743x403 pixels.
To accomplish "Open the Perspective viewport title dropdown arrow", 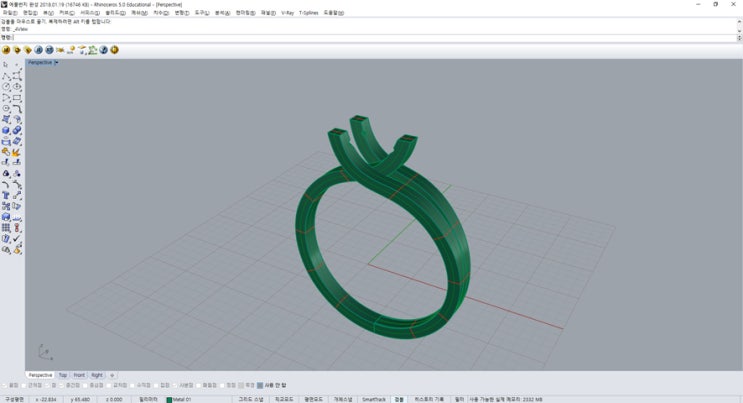I will point(56,63).
